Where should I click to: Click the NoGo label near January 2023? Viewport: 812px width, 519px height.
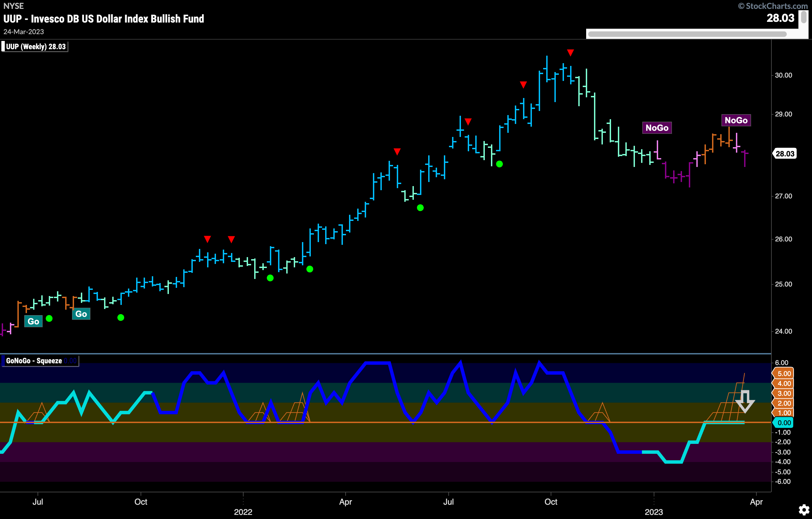657,128
